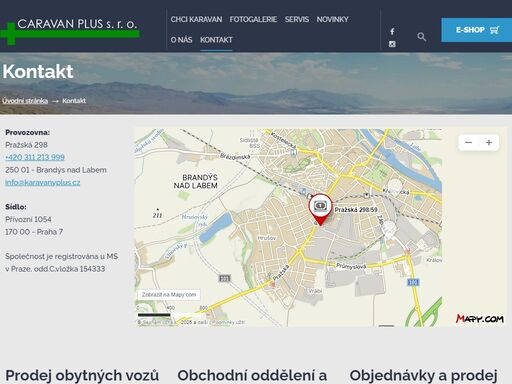
Task: Click Objednávky a prodej heading
Action: point(423,375)
